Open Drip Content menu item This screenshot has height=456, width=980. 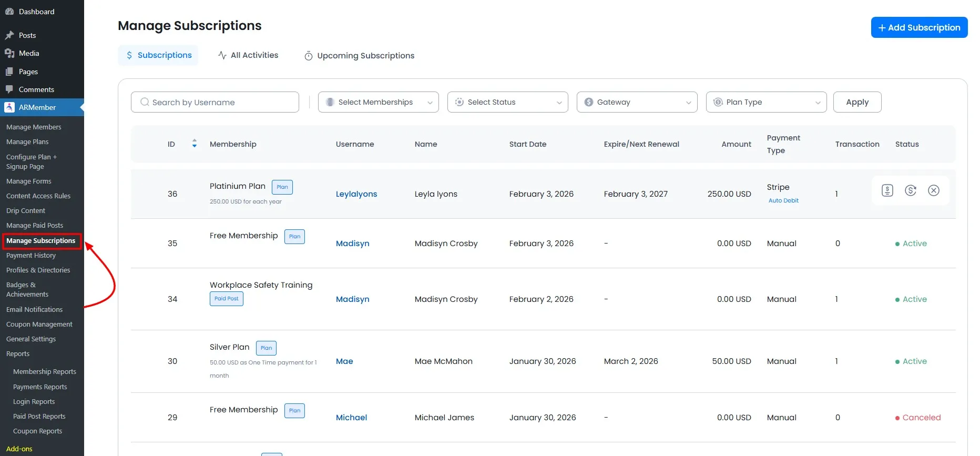click(x=26, y=211)
